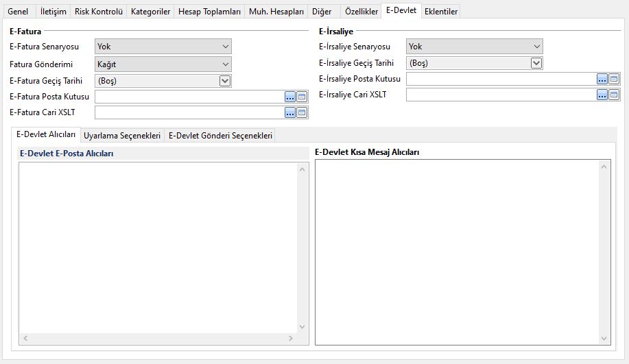Open the card icon next to E-İrsaliye Posta Kutusu
The image size is (629, 364).
click(x=613, y=79)
